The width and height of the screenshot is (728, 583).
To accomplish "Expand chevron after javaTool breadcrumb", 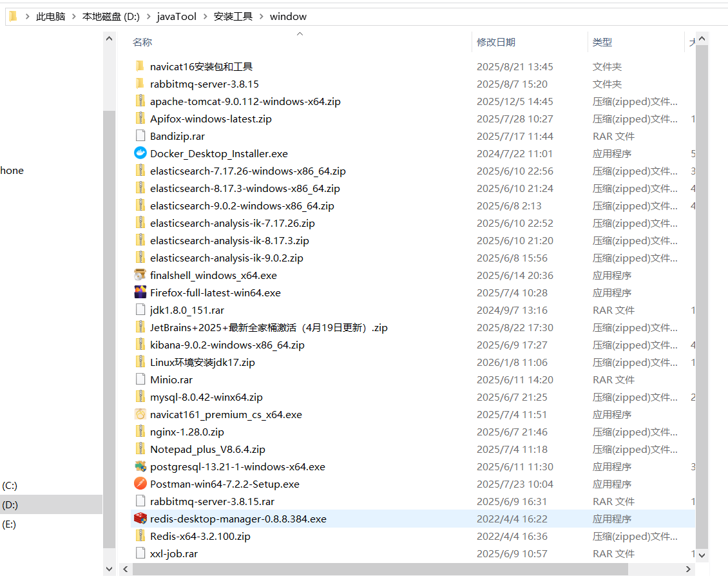I will coord(205,17).
